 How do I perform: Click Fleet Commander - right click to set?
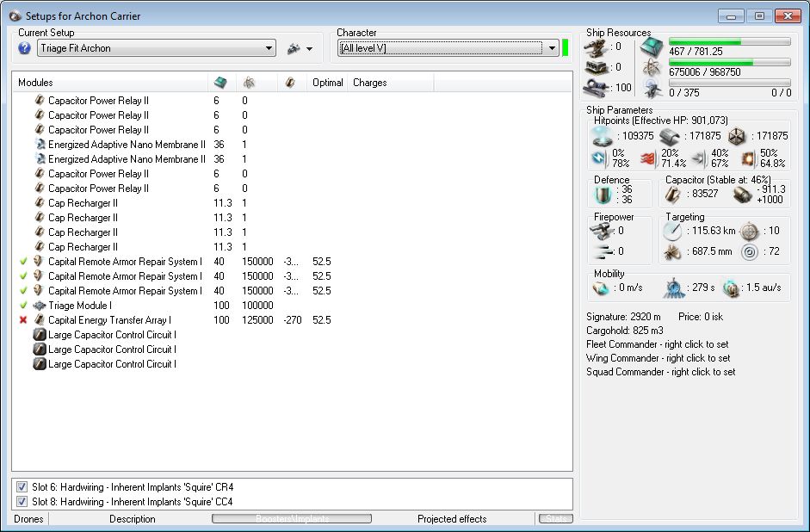pyautogui.click(x=657, y=344)
